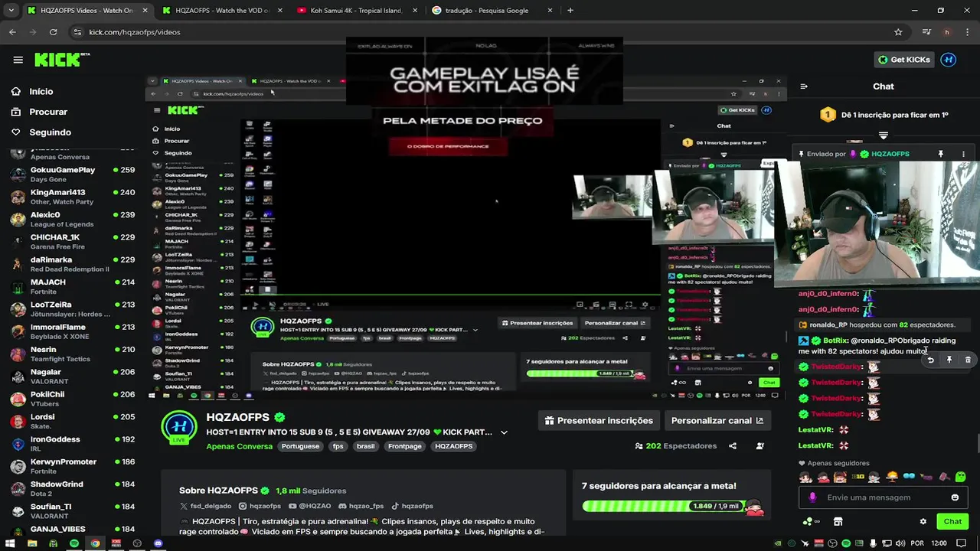Click Personalizar canal button
The width and height of the screenshot is (980, 551).
tap(717, 420)
